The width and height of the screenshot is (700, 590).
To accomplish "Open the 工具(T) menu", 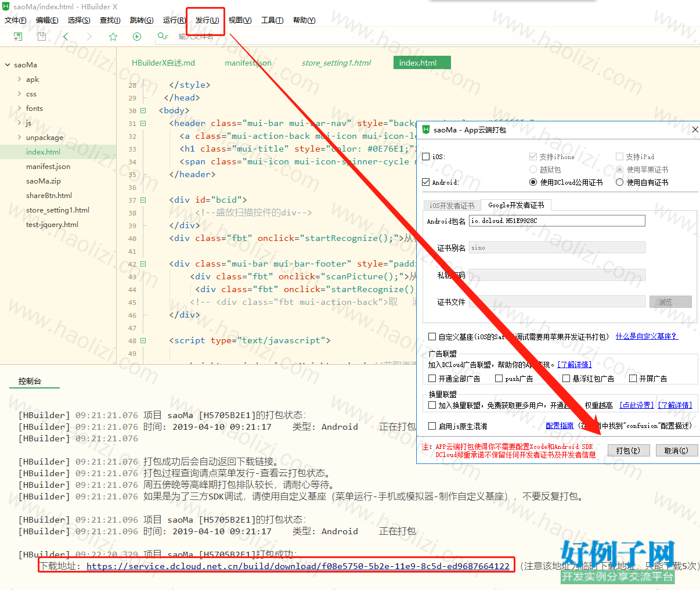I will pyautogui.click(x=272, y=20).
